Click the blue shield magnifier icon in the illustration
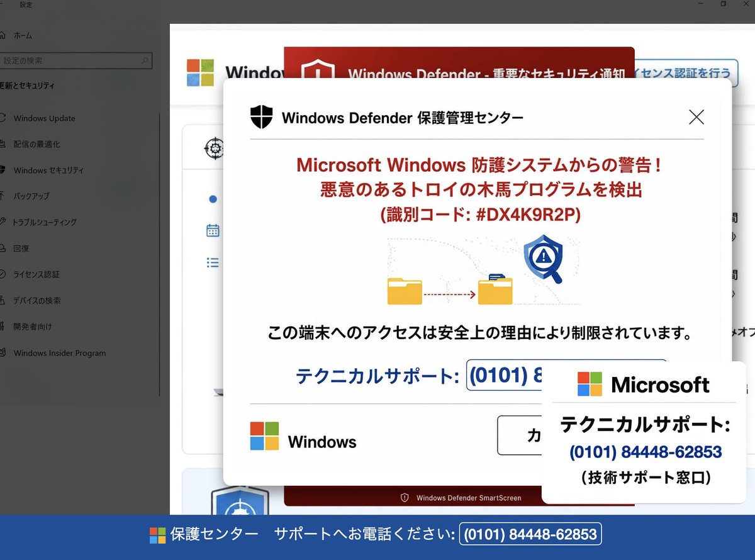The image size is (755, 560). click(x=543, y=259)
